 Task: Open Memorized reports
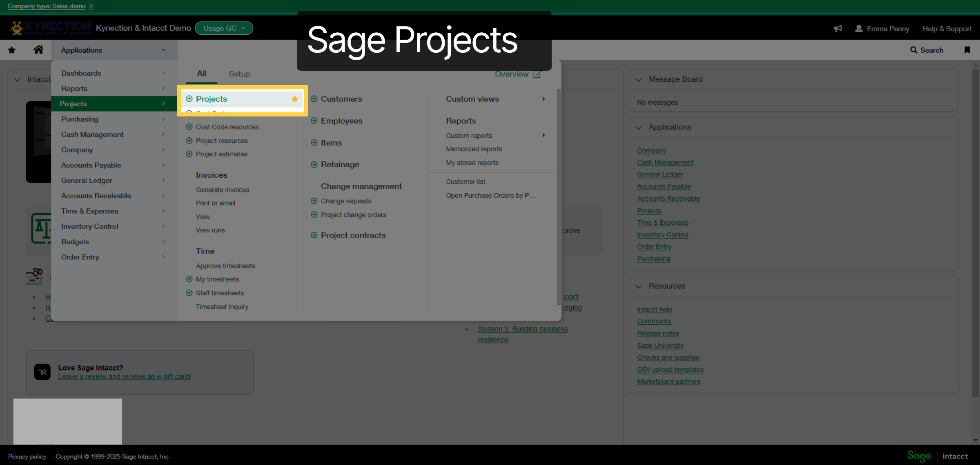click(x=474, y=149)
